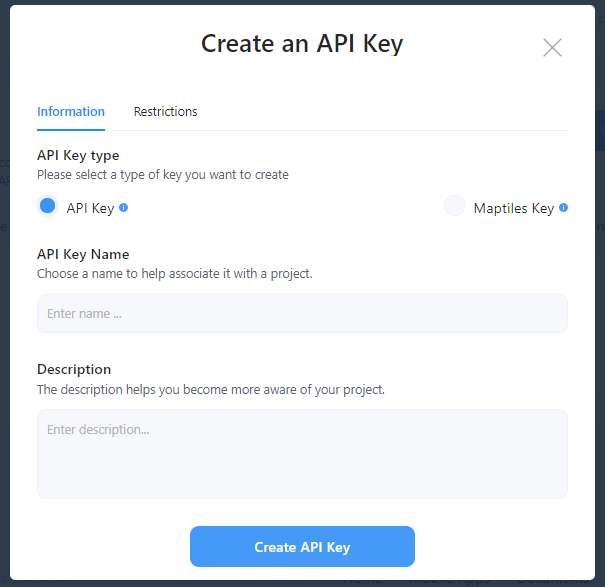Select the API Key radio button
The width and height of the screenshot is (605, 587).
point(47,206)
